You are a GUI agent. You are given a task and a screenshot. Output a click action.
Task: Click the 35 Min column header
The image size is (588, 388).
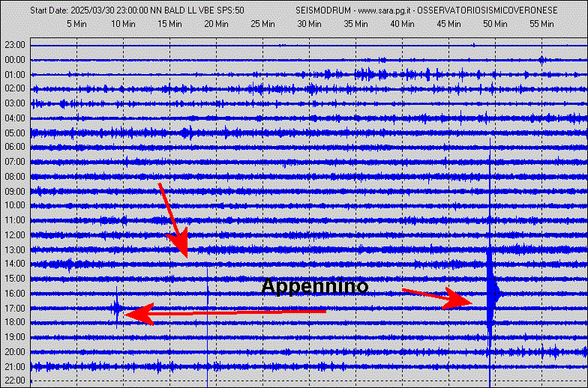point(355,24)
